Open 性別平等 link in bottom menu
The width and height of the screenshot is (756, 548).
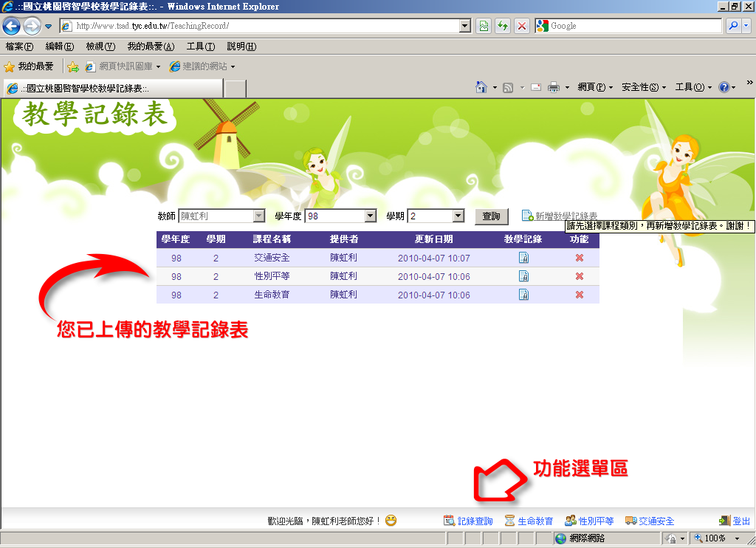tap(589, 521)
